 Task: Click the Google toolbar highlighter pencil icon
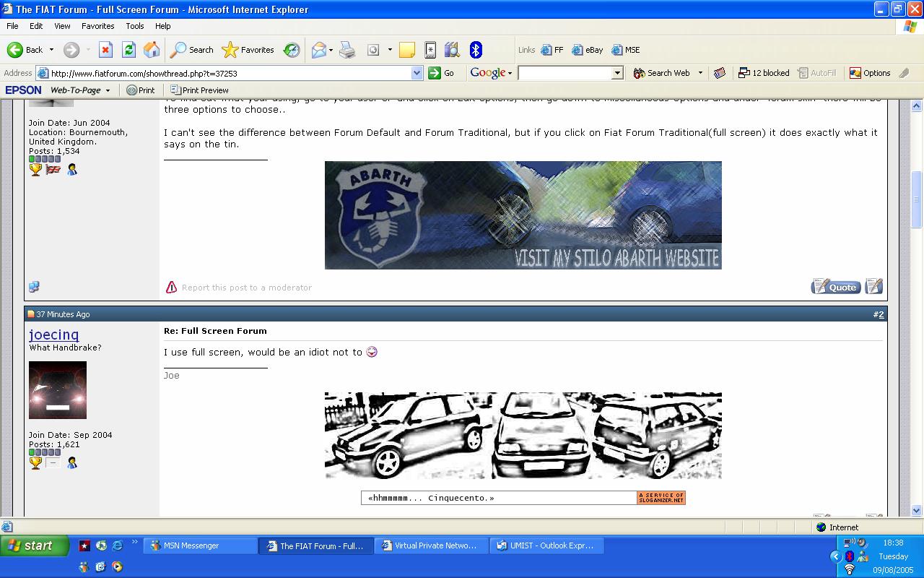point(904,73)
